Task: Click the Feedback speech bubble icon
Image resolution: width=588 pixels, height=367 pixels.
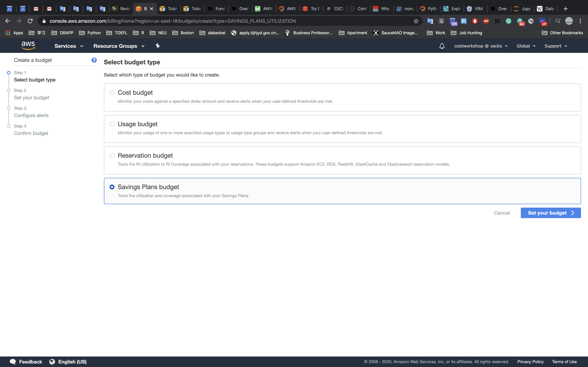Action: click(13, 362)
